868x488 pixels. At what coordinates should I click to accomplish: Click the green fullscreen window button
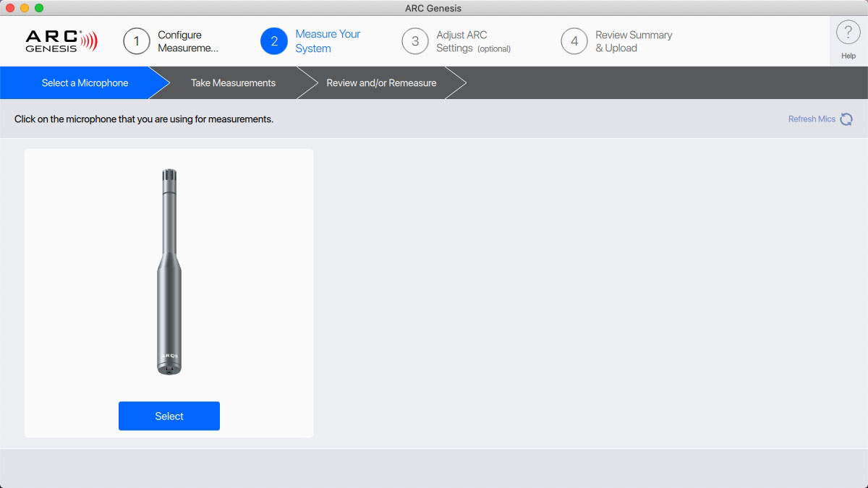[x=39, y=8]
